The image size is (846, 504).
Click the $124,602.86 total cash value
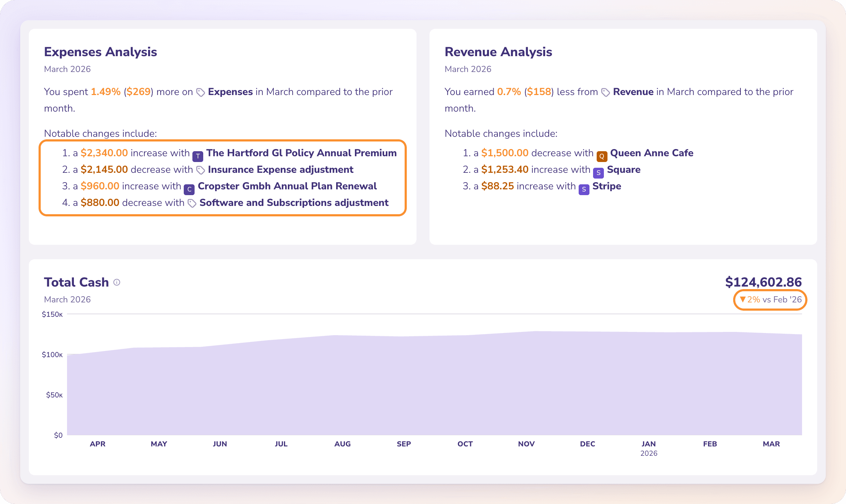[x=763, y=282]
